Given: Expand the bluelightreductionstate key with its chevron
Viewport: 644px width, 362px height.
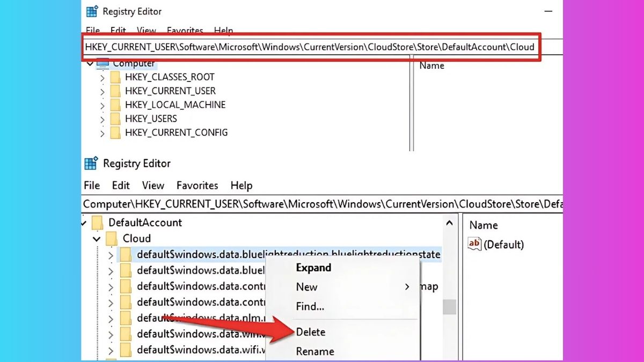Looking at the screenshot, I should [x=111, y=255].
